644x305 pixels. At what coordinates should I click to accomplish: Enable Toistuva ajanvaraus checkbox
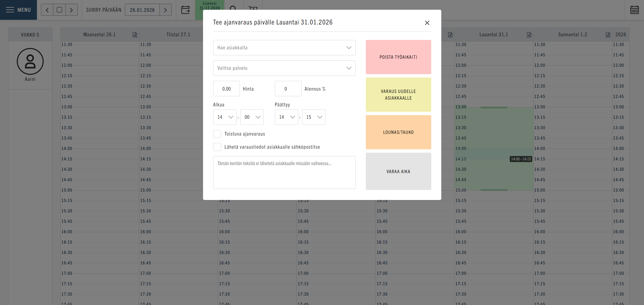pos(217,134)
